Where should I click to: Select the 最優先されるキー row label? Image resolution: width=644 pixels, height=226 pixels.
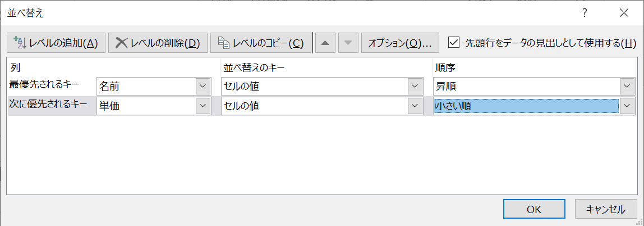pos(44,85)
